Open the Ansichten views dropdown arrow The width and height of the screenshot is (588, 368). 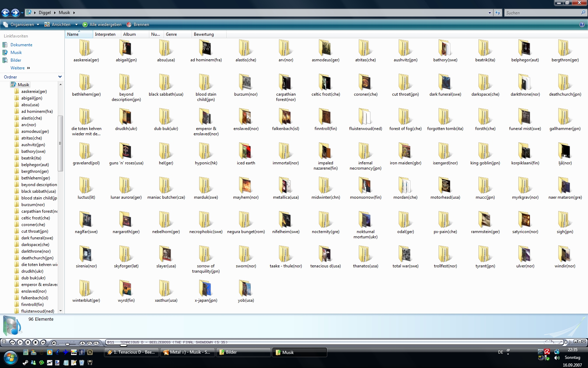coord(76,25)
